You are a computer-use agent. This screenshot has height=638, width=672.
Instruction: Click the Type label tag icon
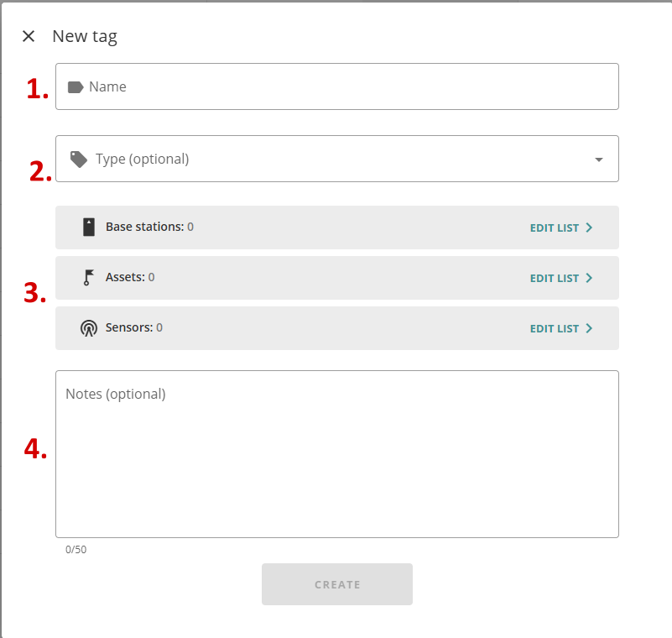79,159
